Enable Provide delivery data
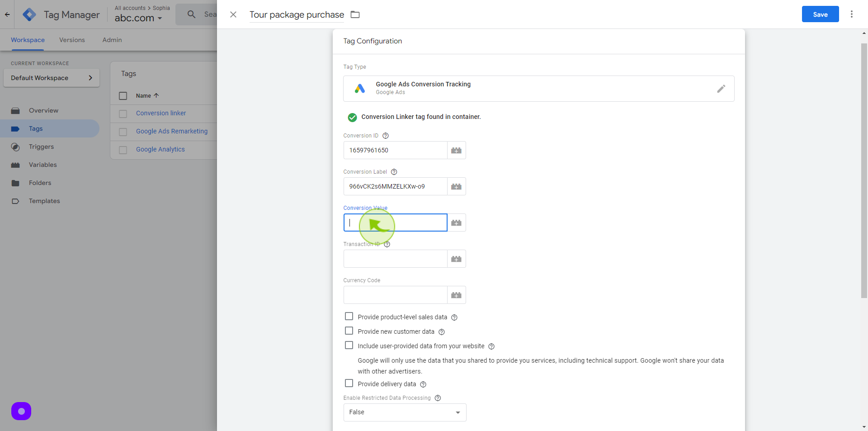 pos(349,383)
